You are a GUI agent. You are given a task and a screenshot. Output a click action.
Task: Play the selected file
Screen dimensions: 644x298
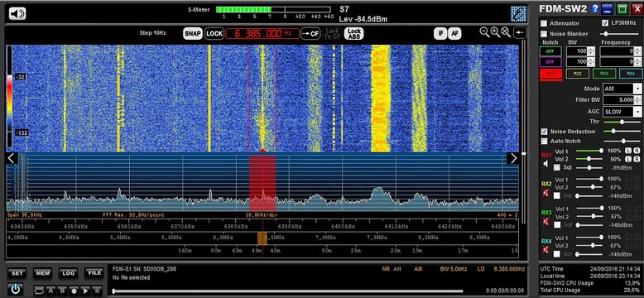[x=85, y=291]
